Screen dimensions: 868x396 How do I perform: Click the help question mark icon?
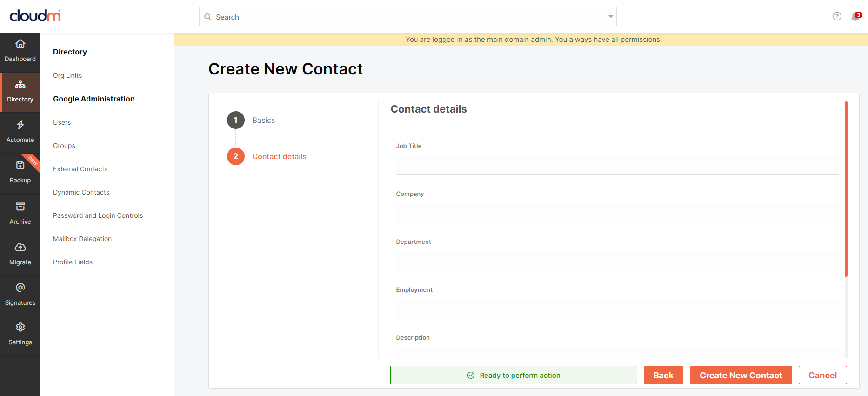[x=837, y=16]
